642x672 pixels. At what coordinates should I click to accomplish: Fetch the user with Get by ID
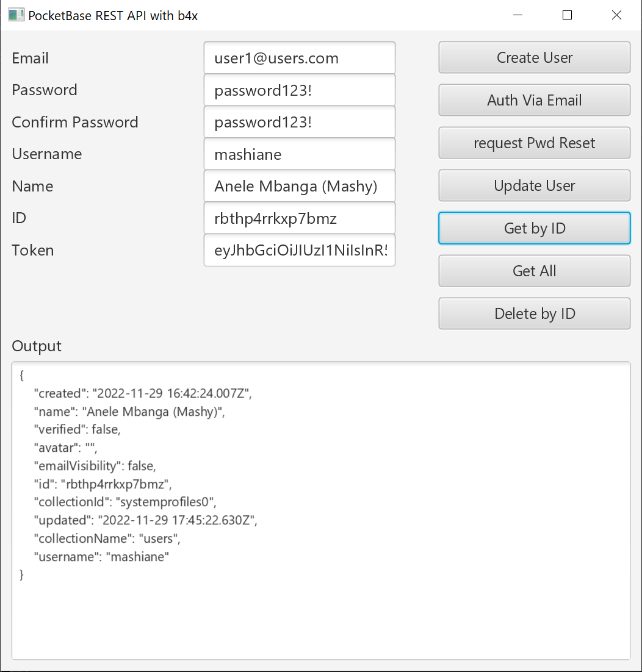click(x=534, y=228)
